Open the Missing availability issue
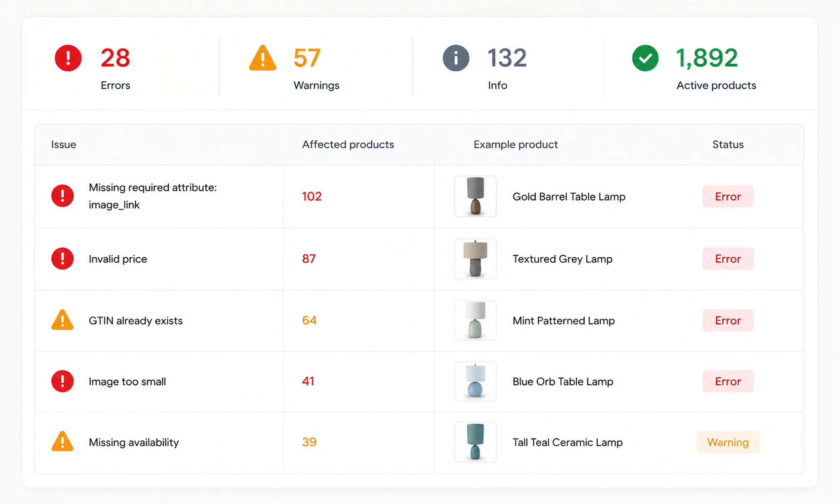Screen dimensions: 840x504 pos(134,443)
